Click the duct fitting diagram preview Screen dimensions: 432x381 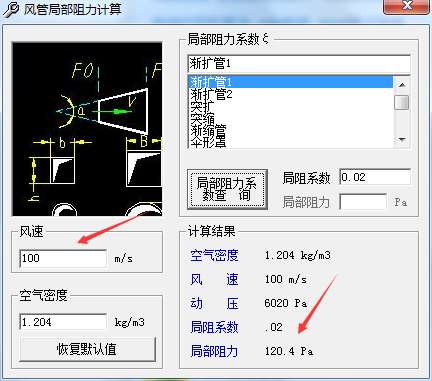[x=87, y=129]
